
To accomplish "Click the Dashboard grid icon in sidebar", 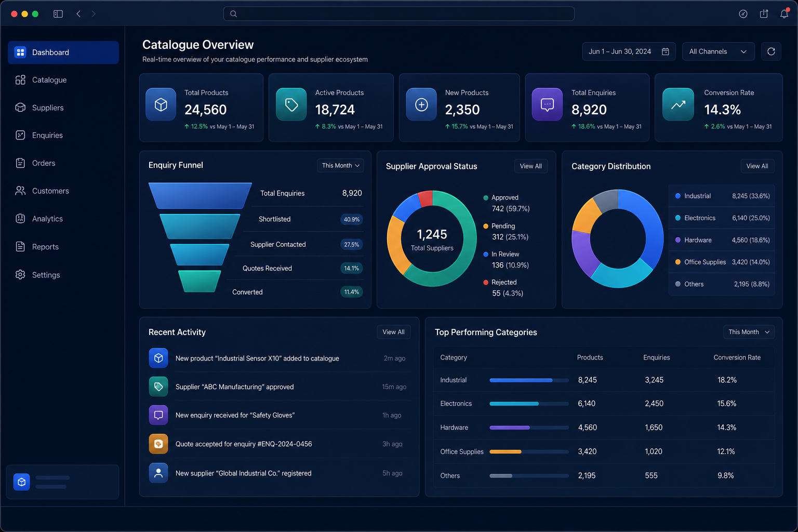I will tap(20, 52).
